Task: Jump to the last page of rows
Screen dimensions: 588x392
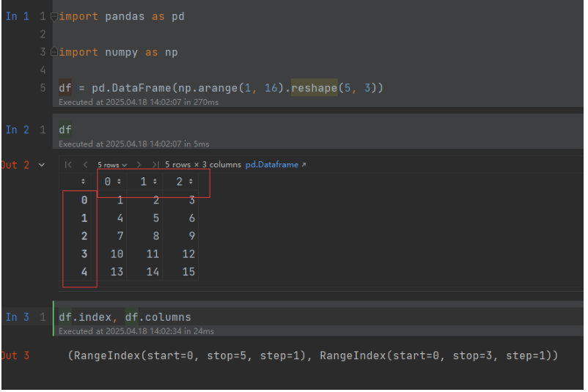Action: (x=155, y=165)
